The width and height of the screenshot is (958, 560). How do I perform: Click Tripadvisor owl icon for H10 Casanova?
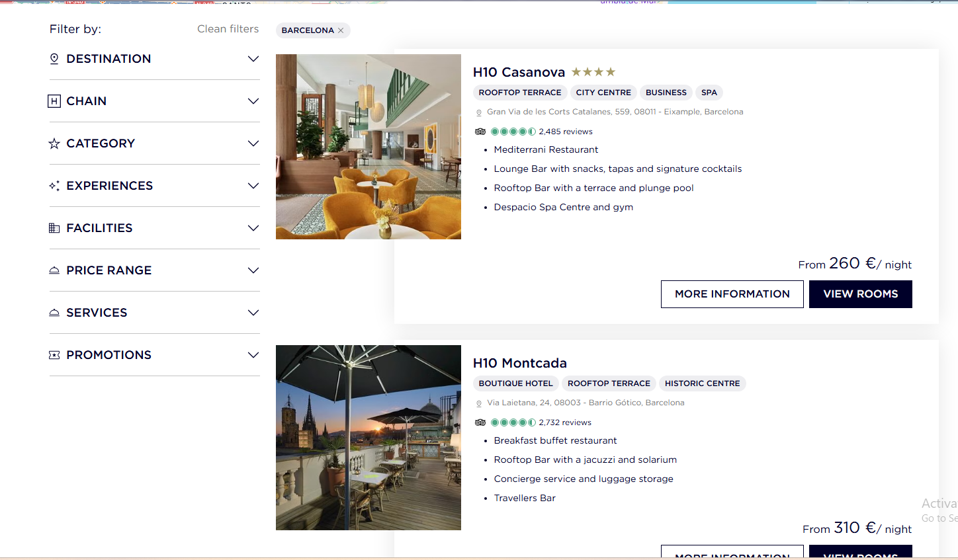pyautogui.click(x=480, y=132)
